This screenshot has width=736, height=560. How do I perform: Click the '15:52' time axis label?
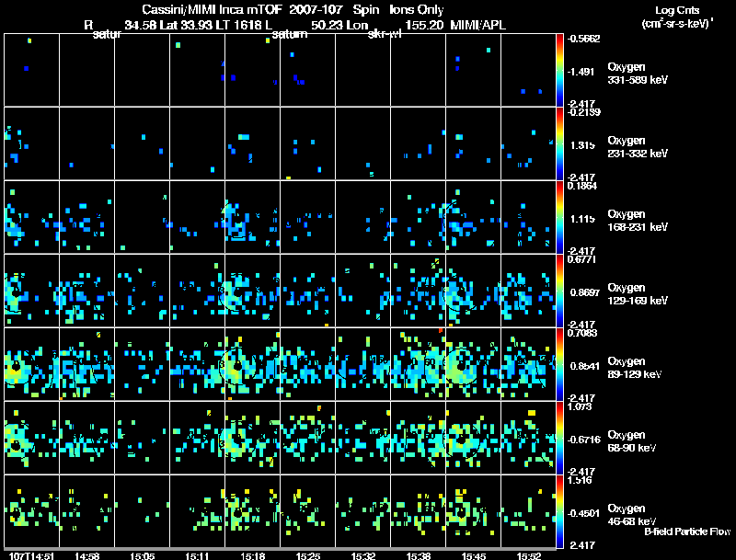click(x=529, y=556)
